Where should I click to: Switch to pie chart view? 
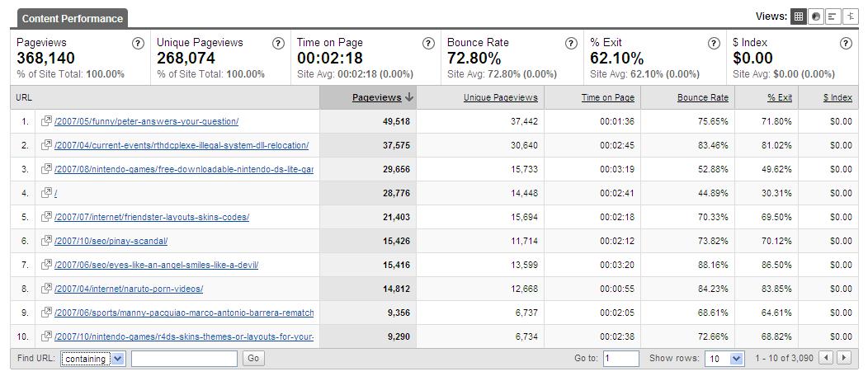(x=816, y=16)
